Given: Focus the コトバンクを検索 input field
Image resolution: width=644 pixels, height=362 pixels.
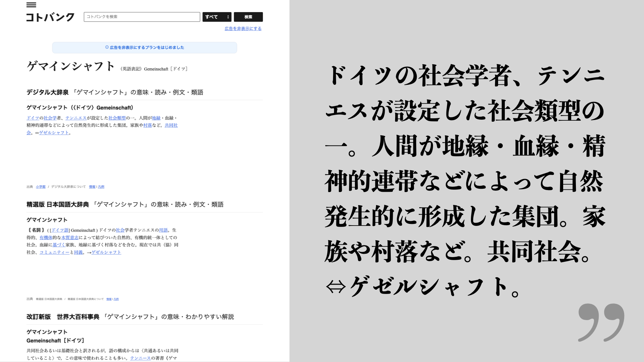Looking at the screenshot, I should tap(142, 17).
